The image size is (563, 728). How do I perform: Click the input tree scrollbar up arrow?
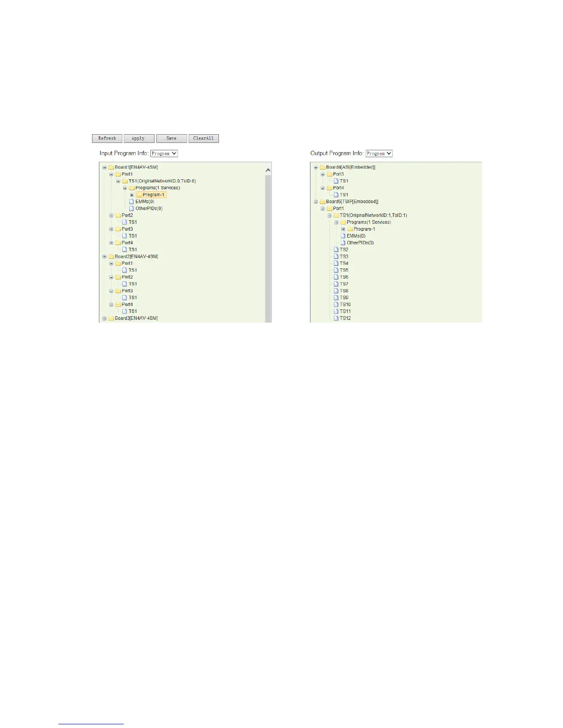[268, 170]
